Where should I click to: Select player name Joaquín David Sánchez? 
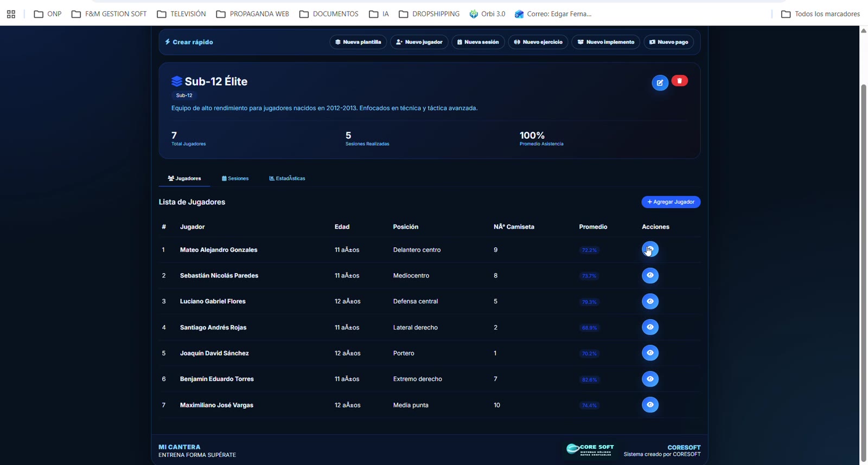(214, 353)
